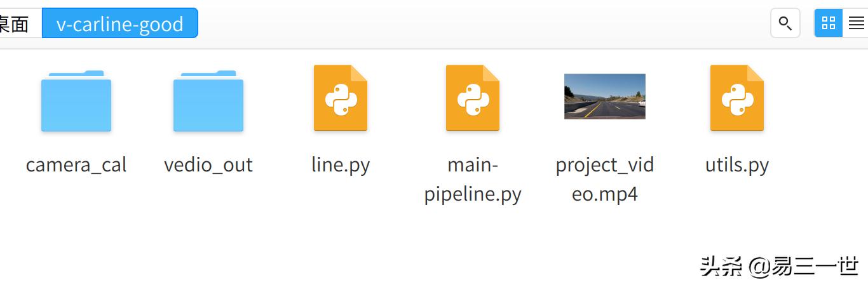Click the project_video.mp4 file name text
The image size is (868, 287).
point(605,180)
